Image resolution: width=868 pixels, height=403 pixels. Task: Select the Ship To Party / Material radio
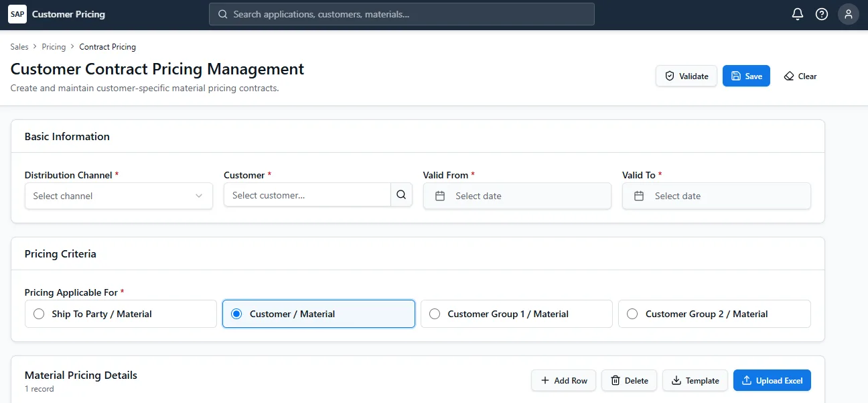coord(121,314)
